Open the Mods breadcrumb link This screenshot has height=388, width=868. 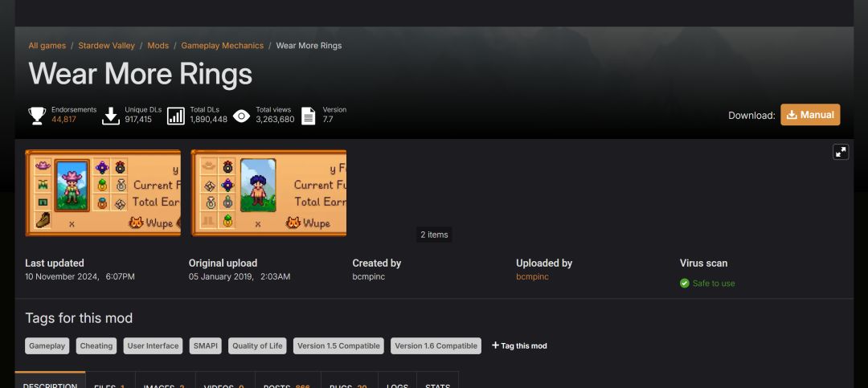coord(158,45)
